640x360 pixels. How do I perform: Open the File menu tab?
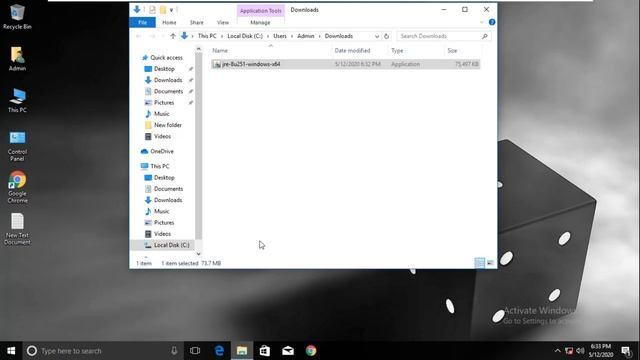[142, 22]
